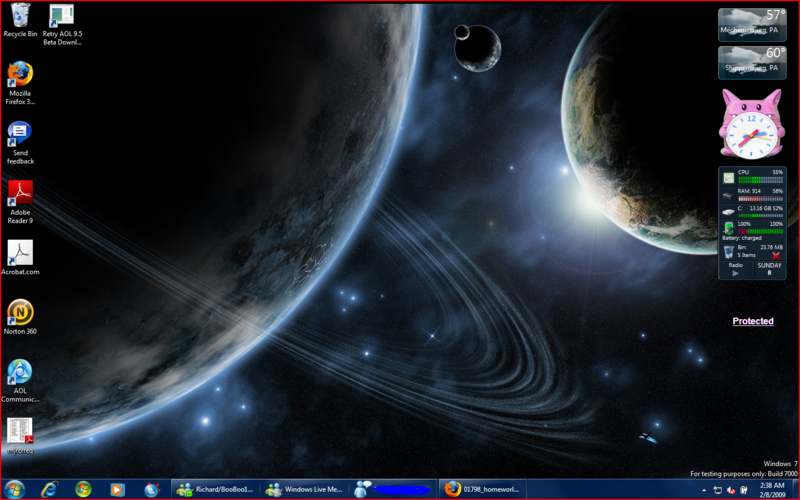
Task: Click the '5 Items' text in bin section
Action: tap(746, 255)
